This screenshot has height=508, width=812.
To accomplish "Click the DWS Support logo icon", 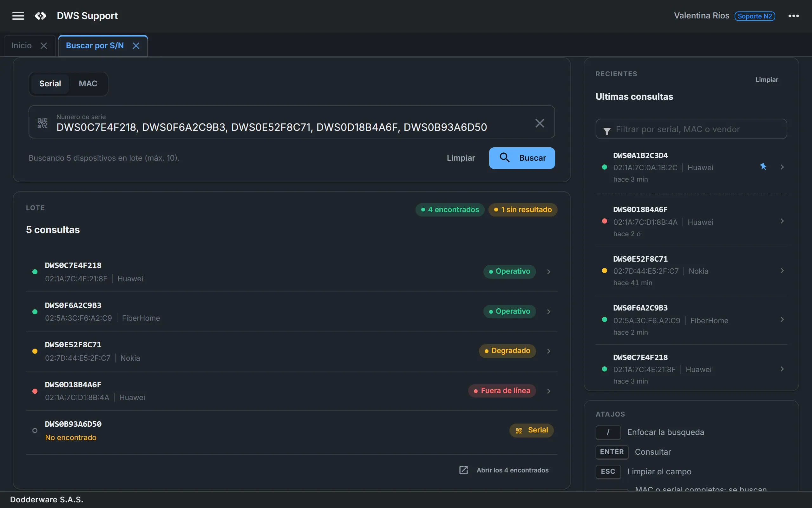I will coord(41,16).
